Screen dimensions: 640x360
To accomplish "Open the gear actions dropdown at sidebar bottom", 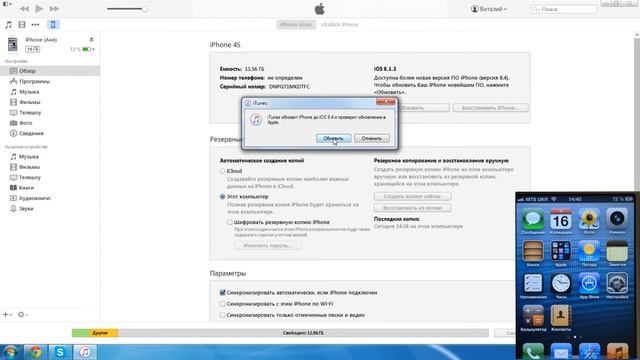I will click(x=23, y=315).
